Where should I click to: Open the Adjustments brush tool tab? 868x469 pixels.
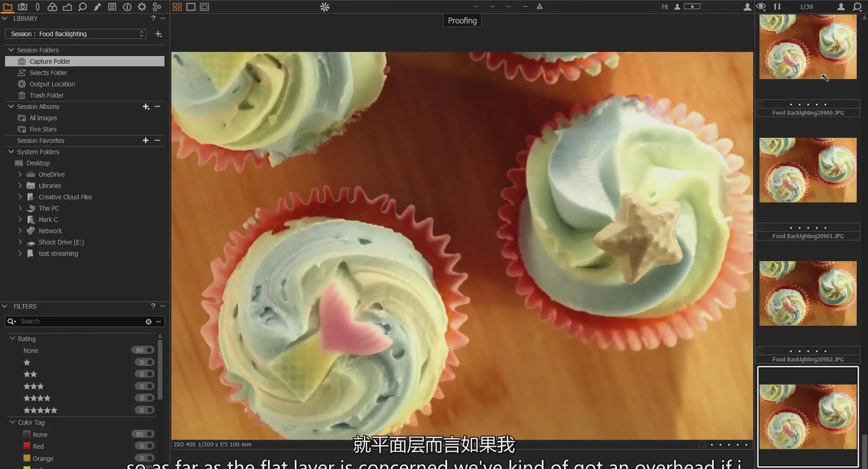tap(97, 7)
